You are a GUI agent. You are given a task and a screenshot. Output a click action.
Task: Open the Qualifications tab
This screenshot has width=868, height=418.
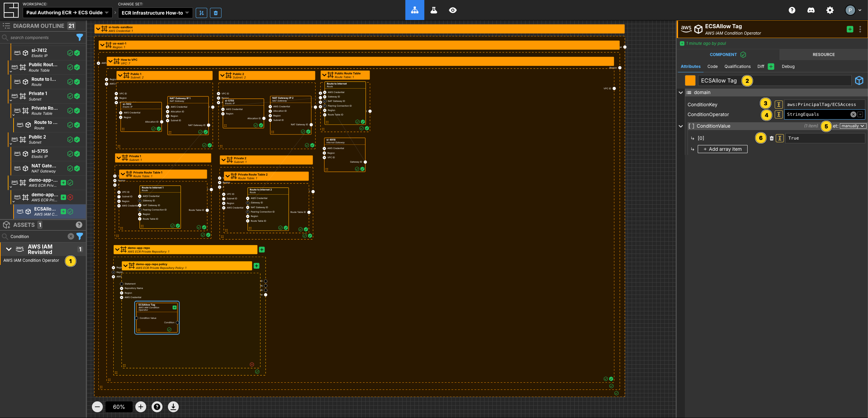pyautogui.click(x=737, y=67)
